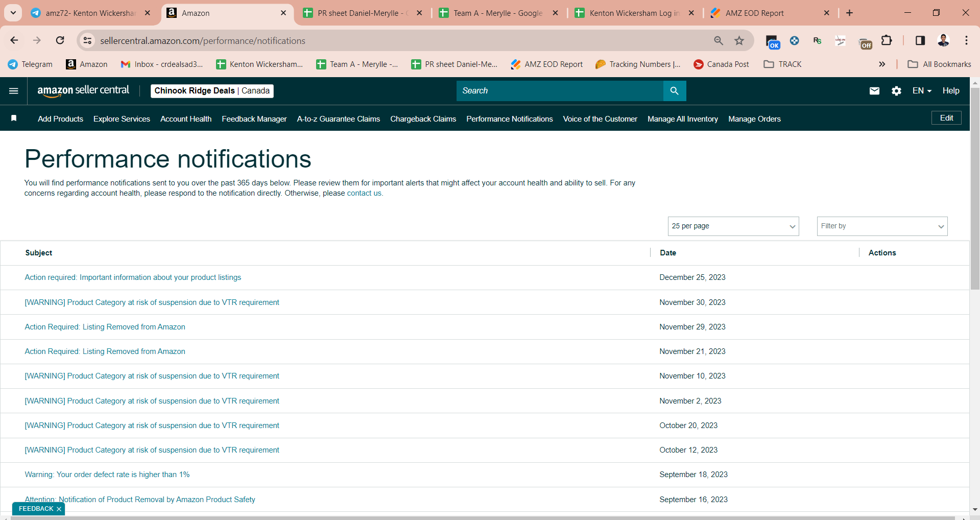
Task: Open the order defect rate warning
Action: click(107, 475)
